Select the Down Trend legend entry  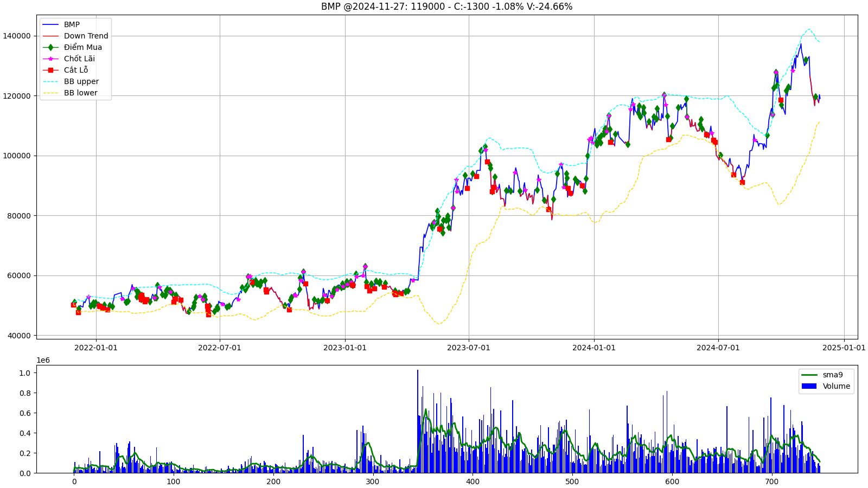click(x=75, y=36)
